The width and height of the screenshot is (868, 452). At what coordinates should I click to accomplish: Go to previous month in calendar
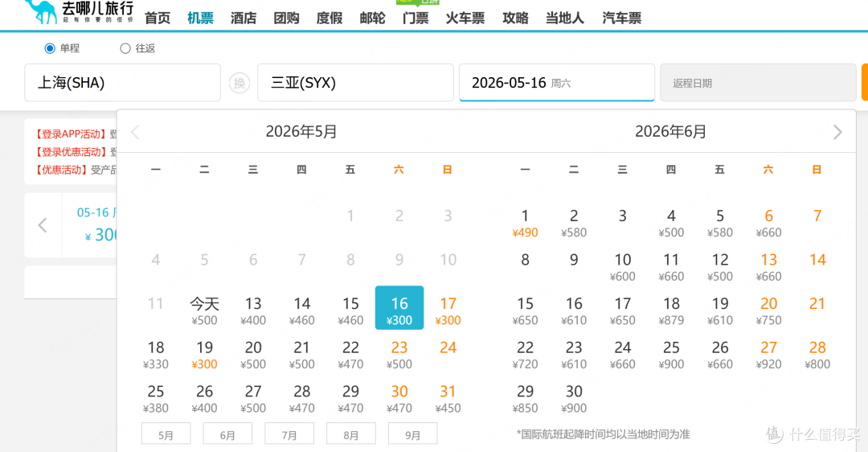point(135,133)
